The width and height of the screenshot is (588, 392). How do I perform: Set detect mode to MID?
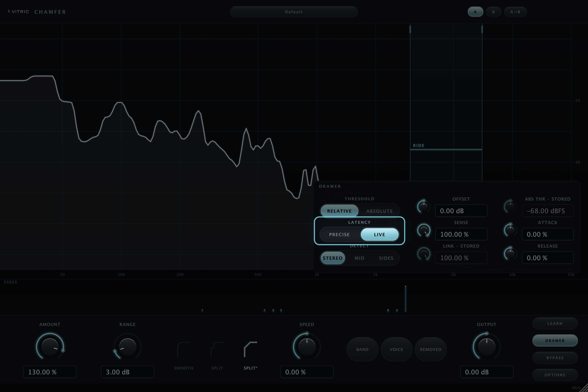click(359, 258)
